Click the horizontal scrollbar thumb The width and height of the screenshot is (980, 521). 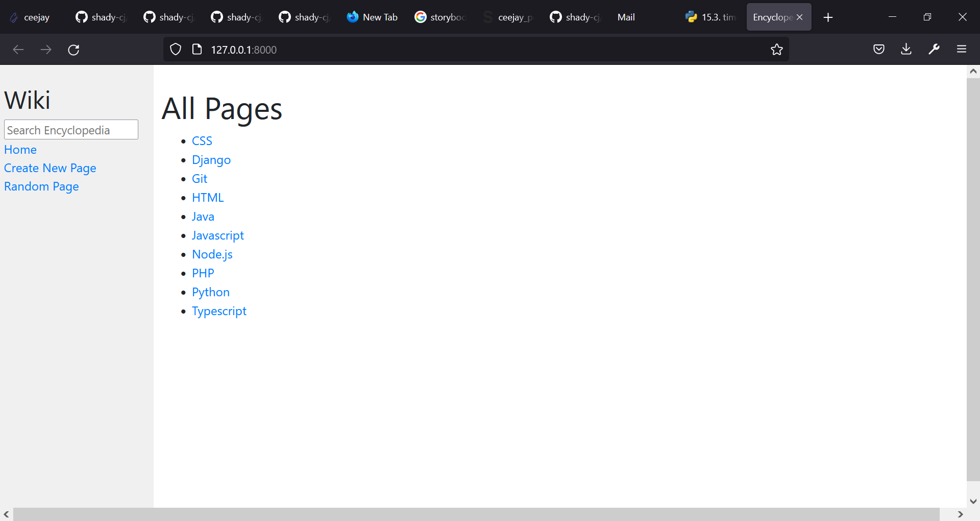(476, 514)
